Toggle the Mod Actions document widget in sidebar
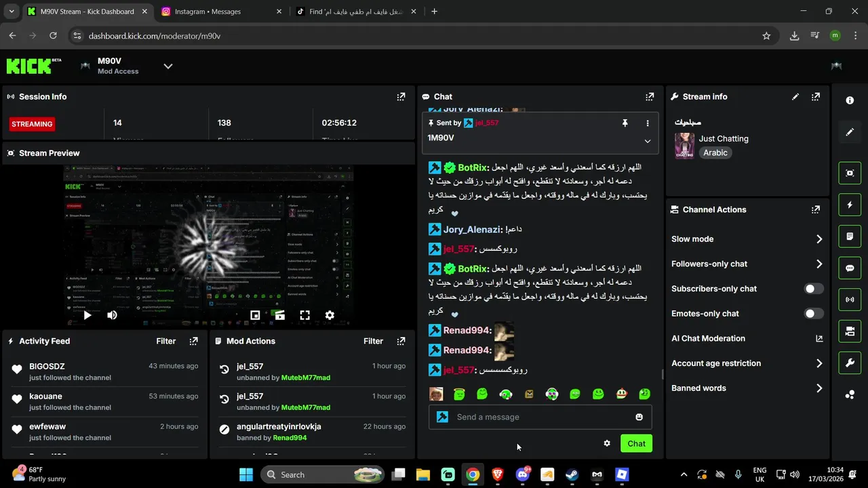 [x=850, y=237]
